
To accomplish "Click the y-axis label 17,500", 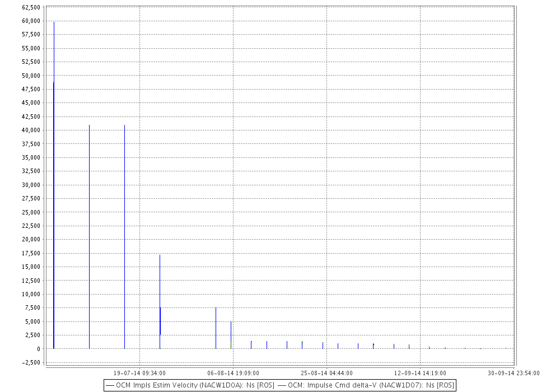I will point(31,253).
